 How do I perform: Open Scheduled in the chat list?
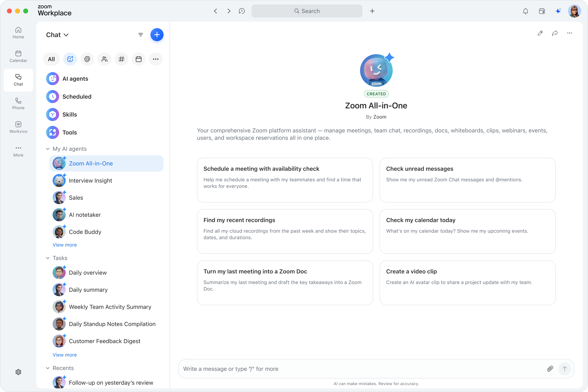[x=104, y=97]
